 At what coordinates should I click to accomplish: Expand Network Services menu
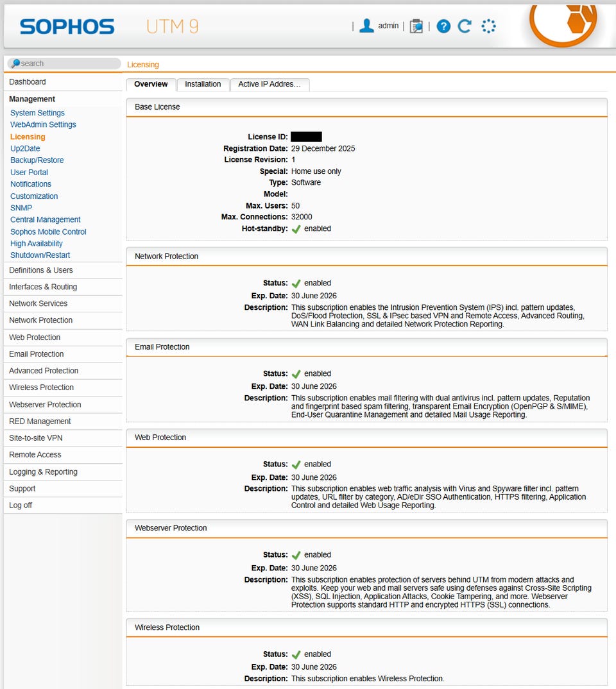63,303
